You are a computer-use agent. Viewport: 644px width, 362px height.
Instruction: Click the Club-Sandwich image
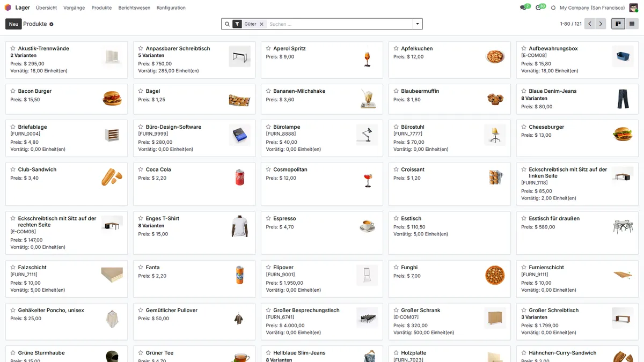tap(112, 177)
